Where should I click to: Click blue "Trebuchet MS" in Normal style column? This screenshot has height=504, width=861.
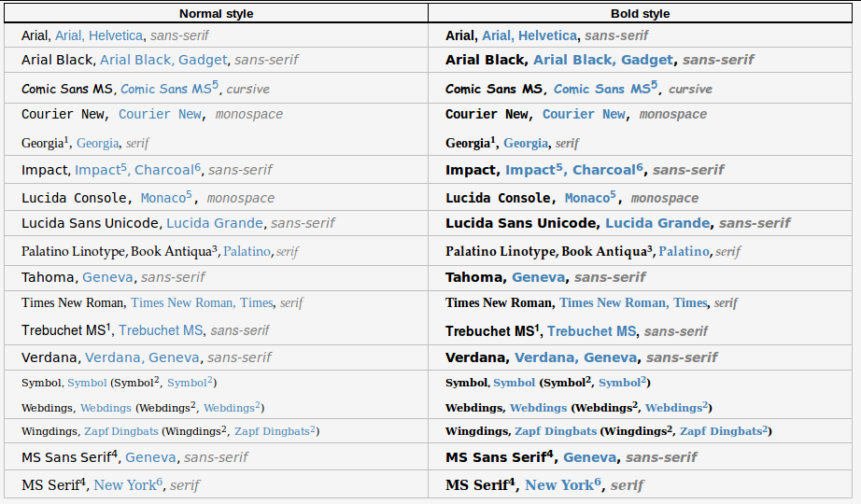click(161, 330)
